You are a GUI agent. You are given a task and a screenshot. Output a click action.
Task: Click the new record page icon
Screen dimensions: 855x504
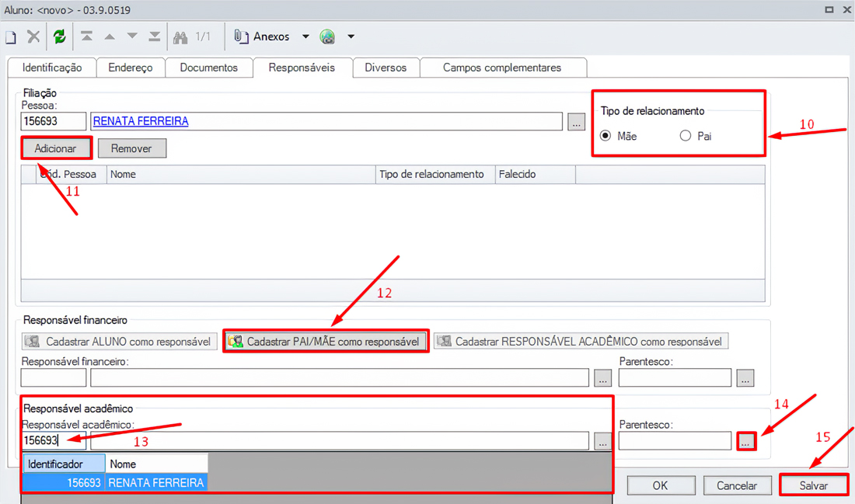(11, 37)
